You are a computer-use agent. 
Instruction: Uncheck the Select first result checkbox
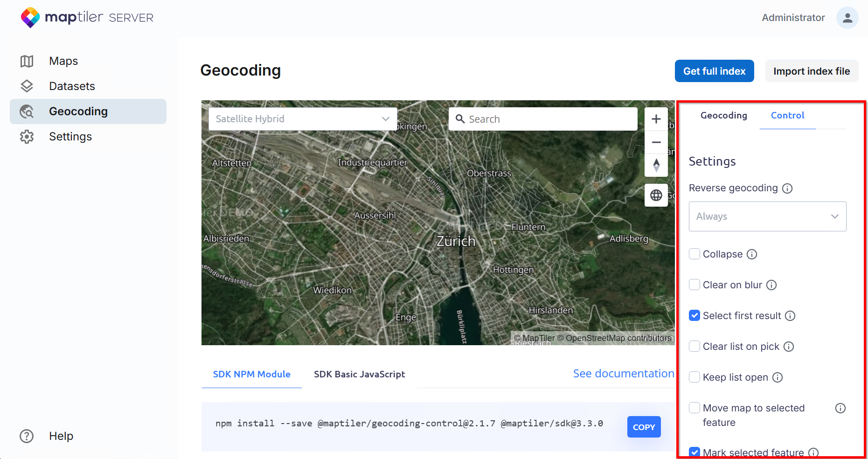(694, 316)
